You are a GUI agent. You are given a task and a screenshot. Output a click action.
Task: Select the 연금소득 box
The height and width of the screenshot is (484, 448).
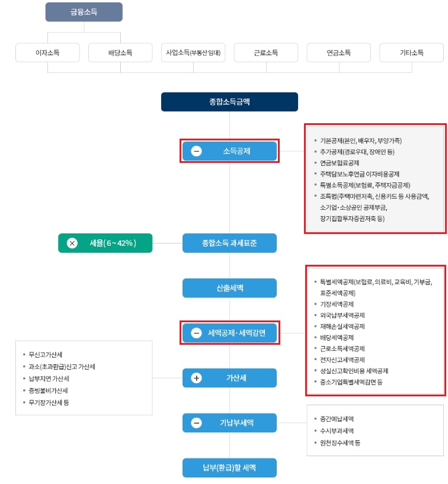[x=339, y=53]
